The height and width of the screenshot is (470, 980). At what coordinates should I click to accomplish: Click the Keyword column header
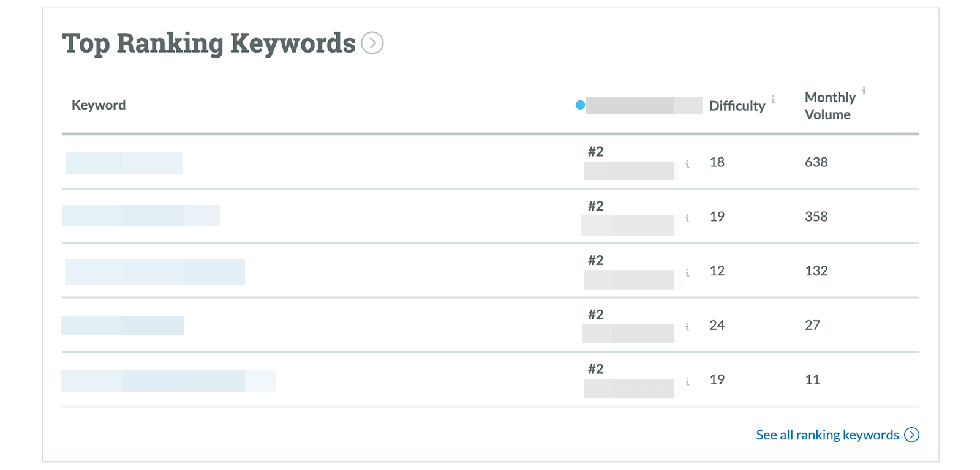pyautogui.click(x=99, y=105)
